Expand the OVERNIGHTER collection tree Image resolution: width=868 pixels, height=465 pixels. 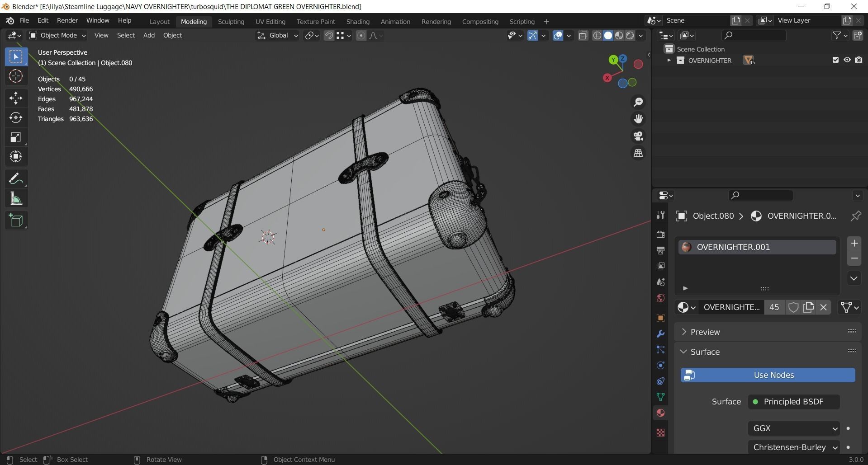click(x=669, y=60)
